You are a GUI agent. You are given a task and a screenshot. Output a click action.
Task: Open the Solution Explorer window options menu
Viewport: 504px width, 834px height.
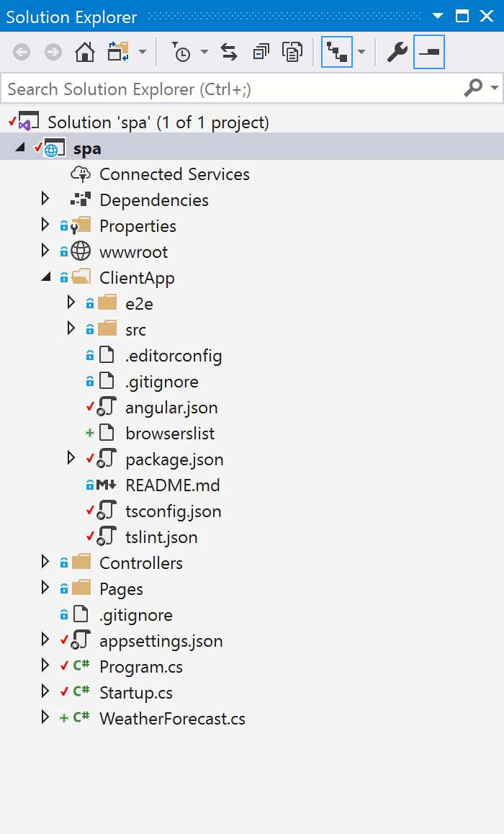(x=438, y=16)
